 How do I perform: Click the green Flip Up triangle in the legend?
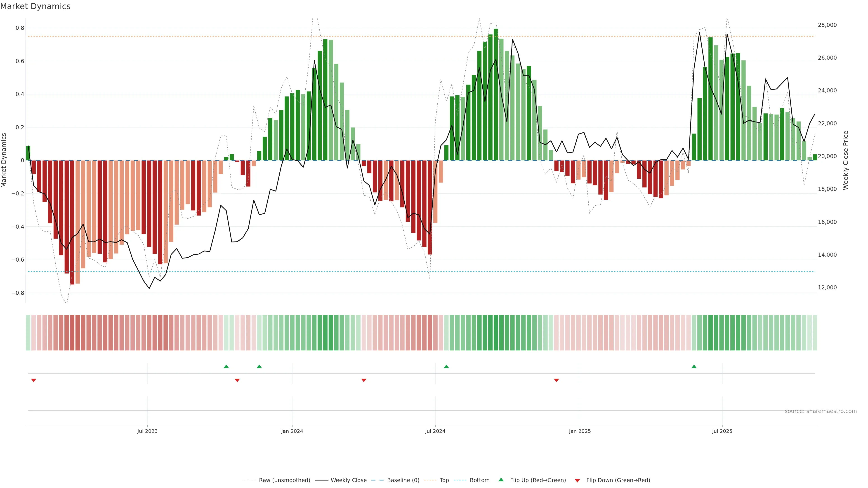pos(501,480)
